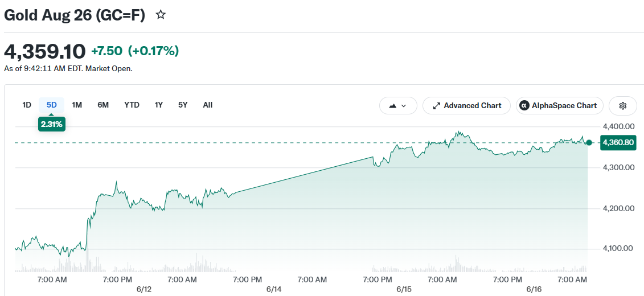Click the Gold Aug 26 (GC=F) title
This screenshot has height=296, width=644.
pos(75,15)
